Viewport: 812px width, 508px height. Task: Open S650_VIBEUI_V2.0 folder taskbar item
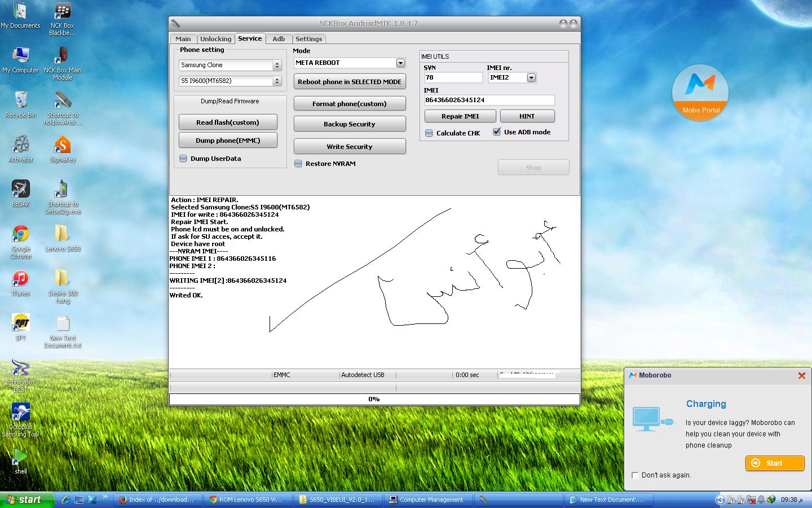point(338,500)
